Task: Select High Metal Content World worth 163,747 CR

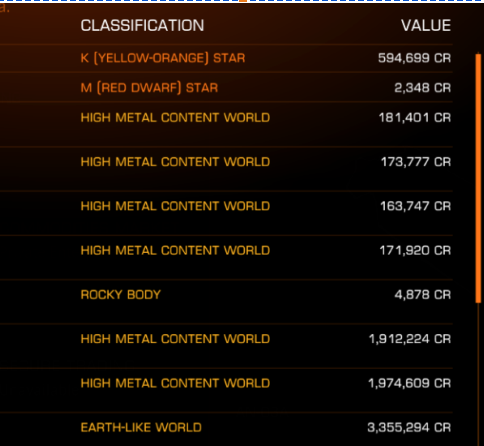Action: [226, 213]
